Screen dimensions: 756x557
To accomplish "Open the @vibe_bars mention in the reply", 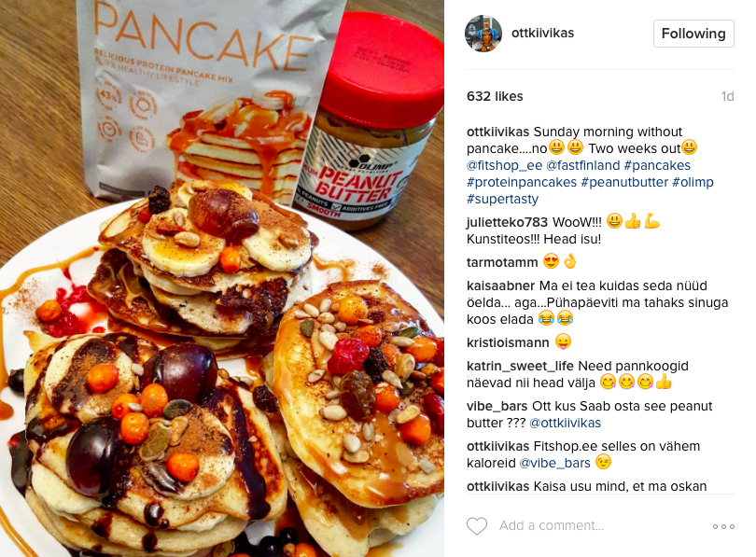I will [x=554, y=463].
